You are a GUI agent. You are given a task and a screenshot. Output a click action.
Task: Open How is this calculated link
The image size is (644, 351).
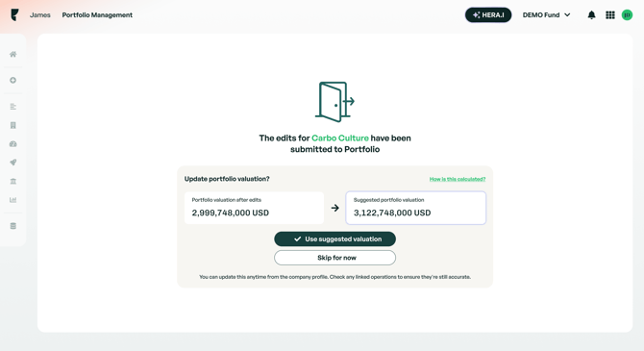point(458,179)
